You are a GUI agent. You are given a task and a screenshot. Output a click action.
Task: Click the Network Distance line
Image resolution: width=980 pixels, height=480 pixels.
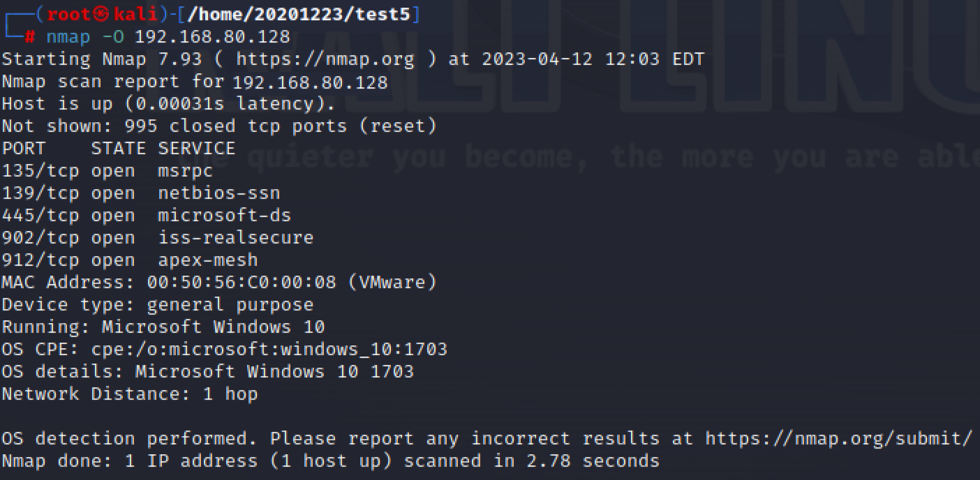coord(129,393)
